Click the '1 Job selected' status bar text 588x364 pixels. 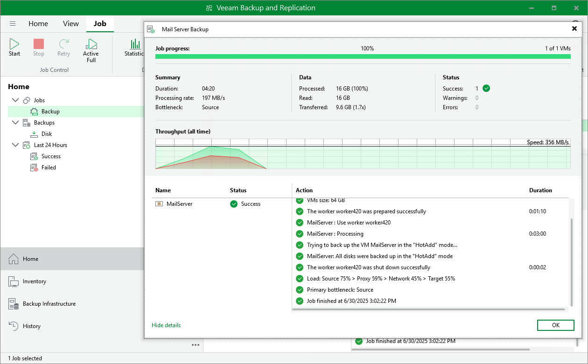point(25,358)
